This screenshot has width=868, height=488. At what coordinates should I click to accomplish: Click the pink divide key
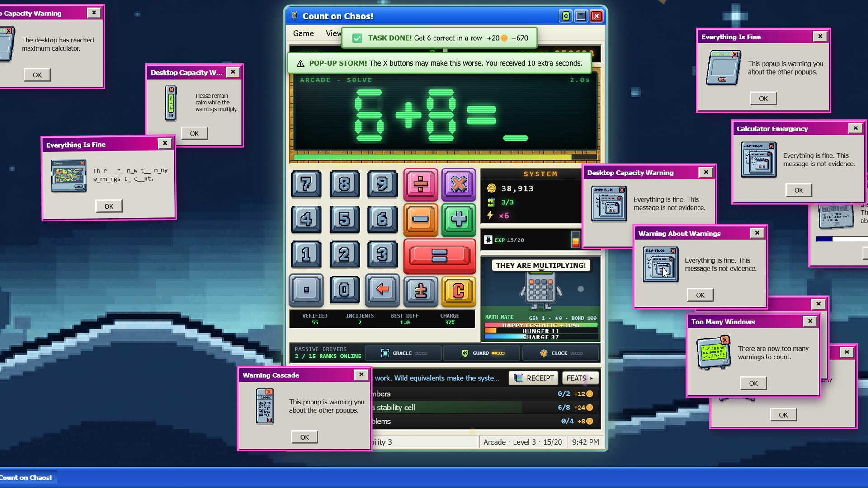pyautogui.click(x=420, y=184)
